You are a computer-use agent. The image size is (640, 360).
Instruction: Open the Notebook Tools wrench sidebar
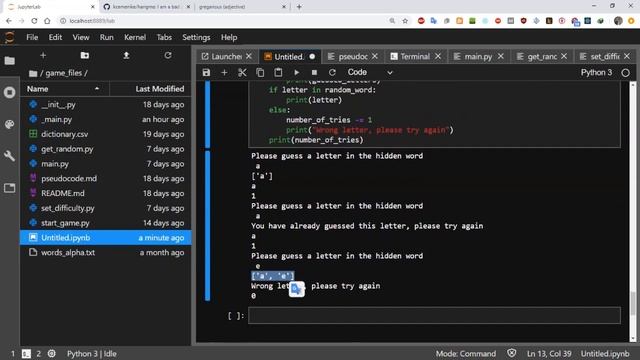click(9, 156)
